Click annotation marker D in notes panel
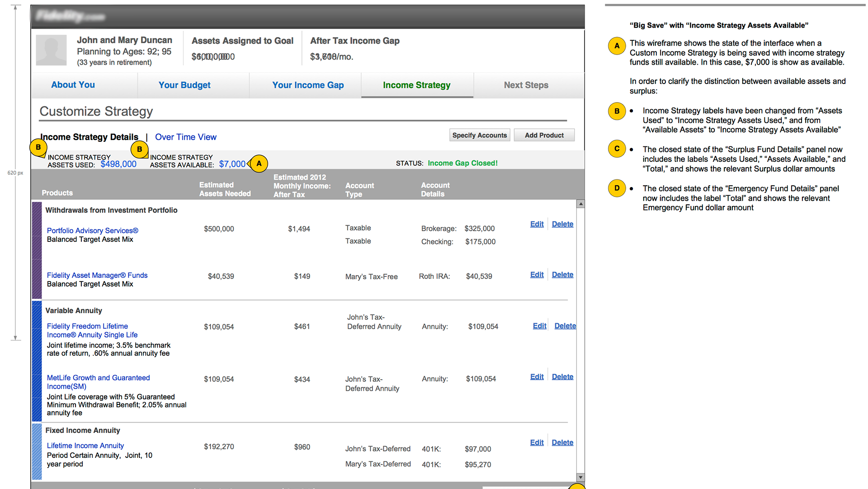Viewport: 868px width, 489px height. click(617, 188)
